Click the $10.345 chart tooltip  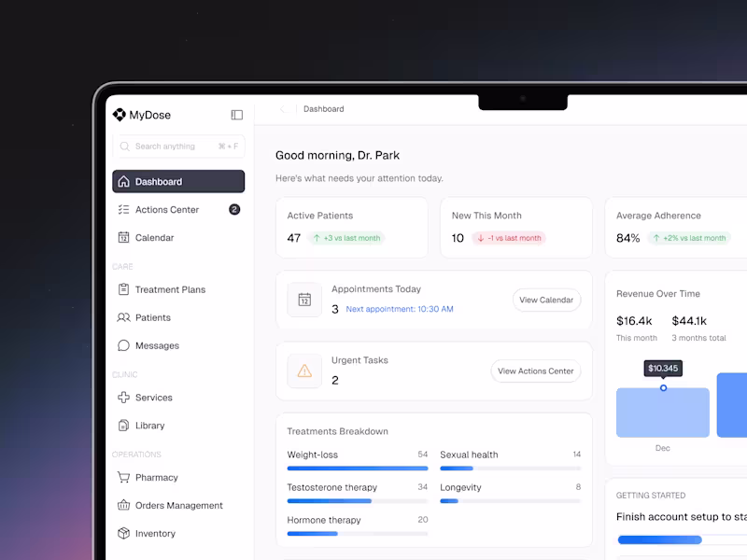[663, 368]
